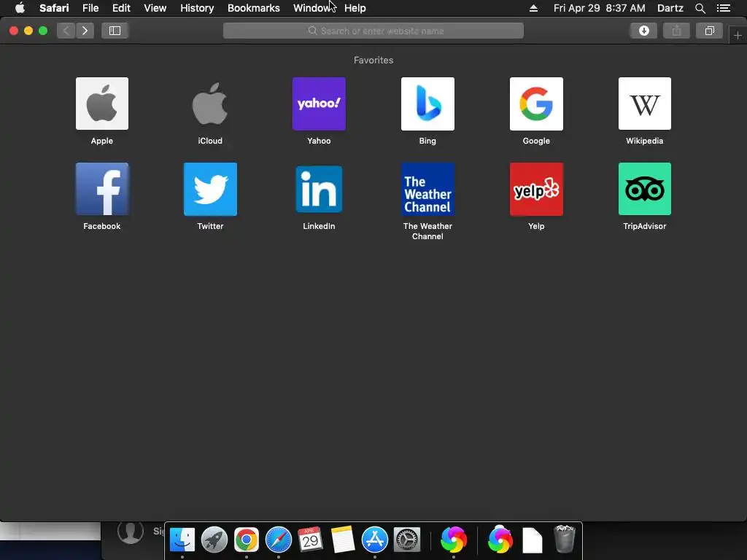Screen dimensions: 747x560
Task: Go back with the back arrow button
Action: click(x=66, y=31)
